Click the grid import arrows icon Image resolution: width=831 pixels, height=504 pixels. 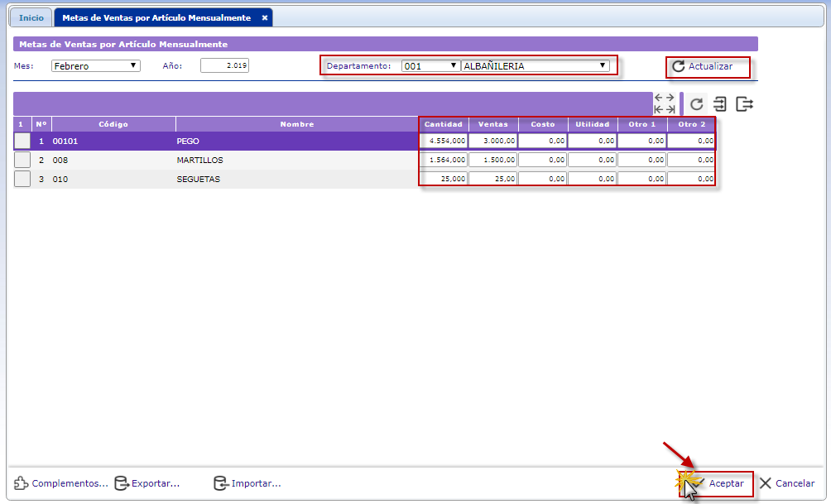pos(720,104)
